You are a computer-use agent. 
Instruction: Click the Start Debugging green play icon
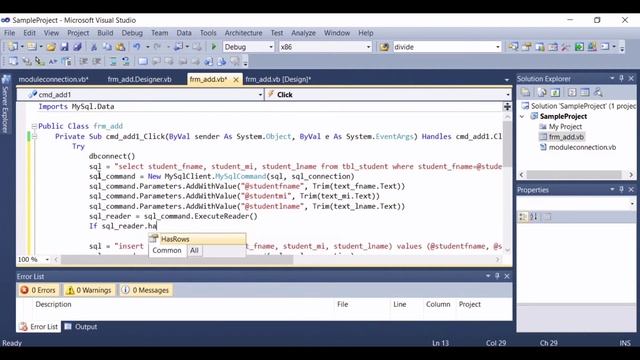[x=213, y=47]
